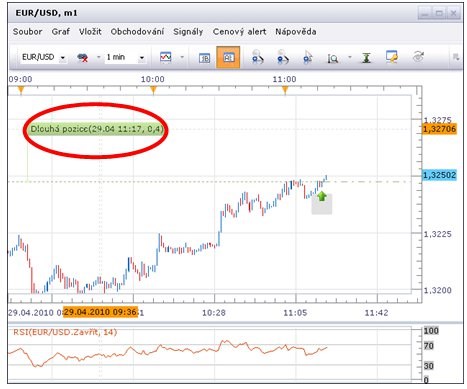Click the 1,3200 price axis label
Screen dimensions: 467x389
(437, 290)
